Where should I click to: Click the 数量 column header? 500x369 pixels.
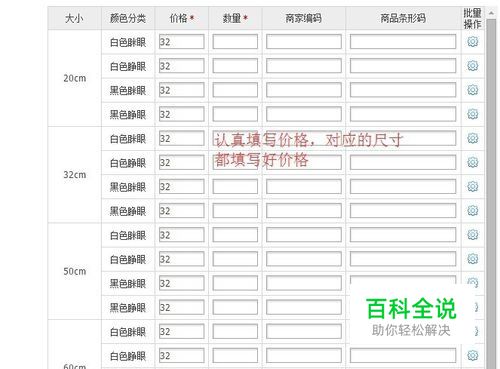click(x=235, y=18)
